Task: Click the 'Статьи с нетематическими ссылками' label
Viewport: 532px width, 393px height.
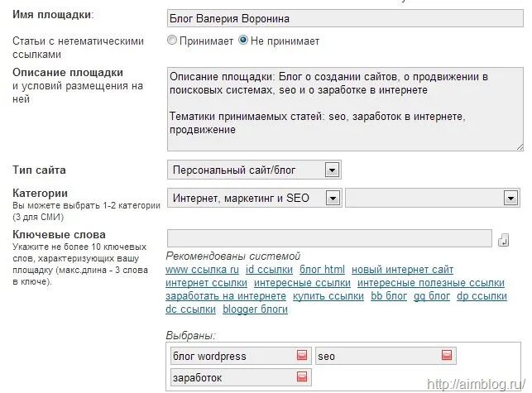Action: [78, 47]
